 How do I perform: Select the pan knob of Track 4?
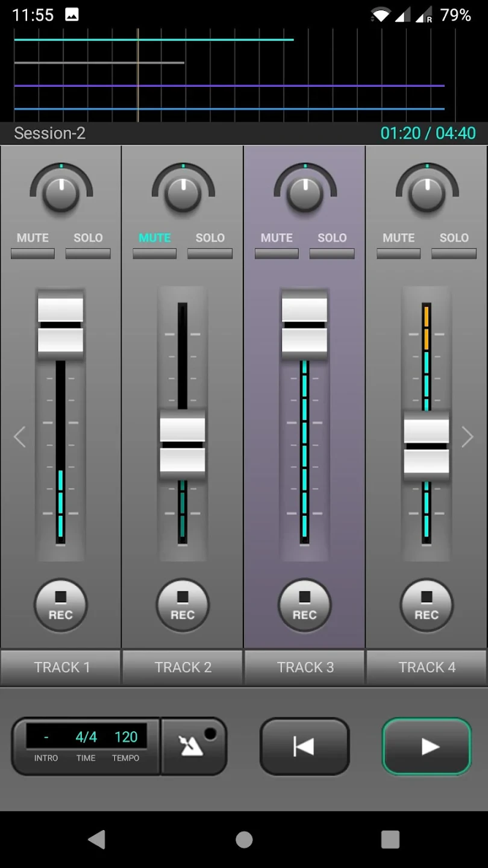pos(427,193)
